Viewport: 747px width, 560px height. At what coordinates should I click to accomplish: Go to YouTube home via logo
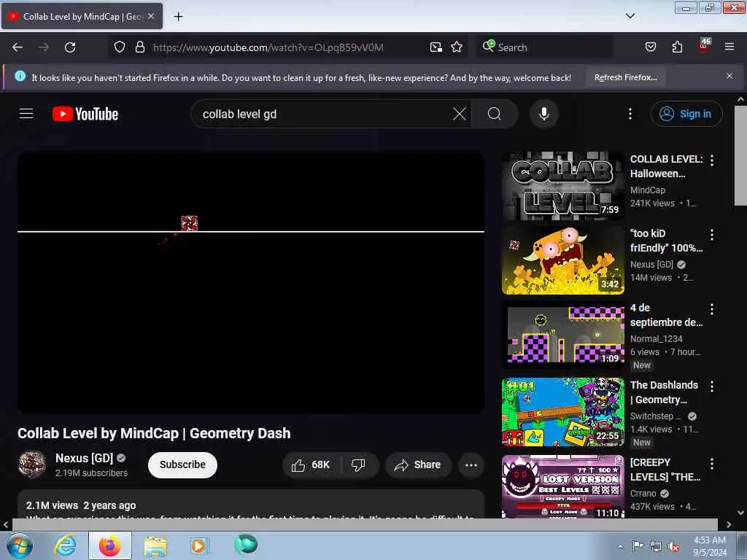(85, 114)
